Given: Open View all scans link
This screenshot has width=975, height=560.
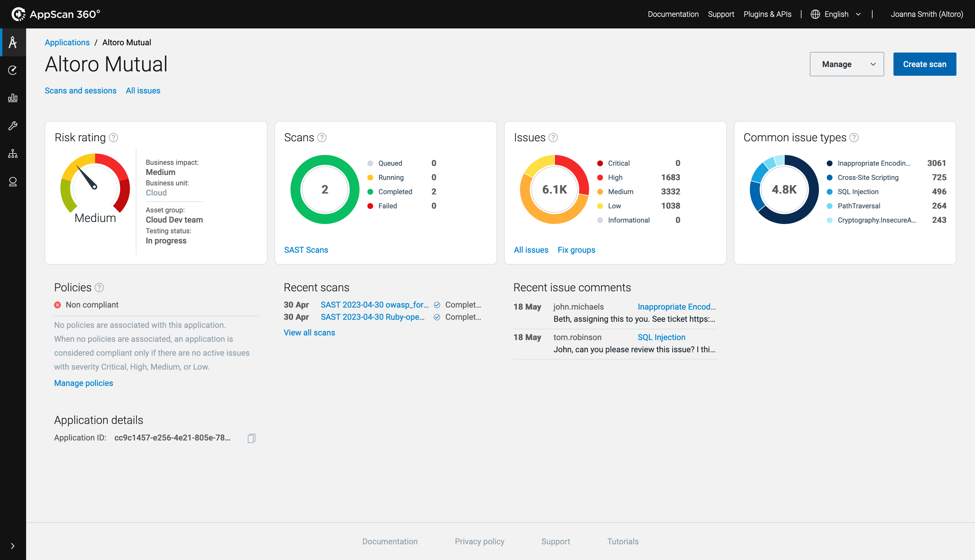Looking at the screenshot, I should [309, 332].
